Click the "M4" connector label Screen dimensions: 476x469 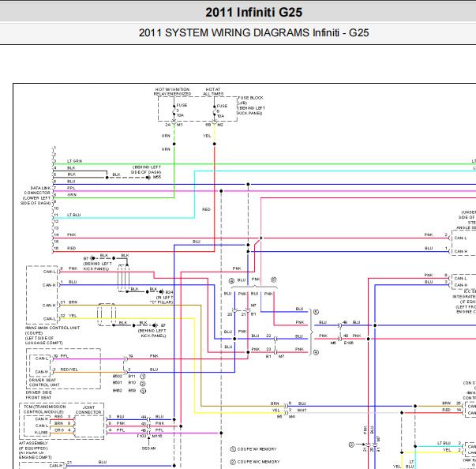tap(291, 417)
